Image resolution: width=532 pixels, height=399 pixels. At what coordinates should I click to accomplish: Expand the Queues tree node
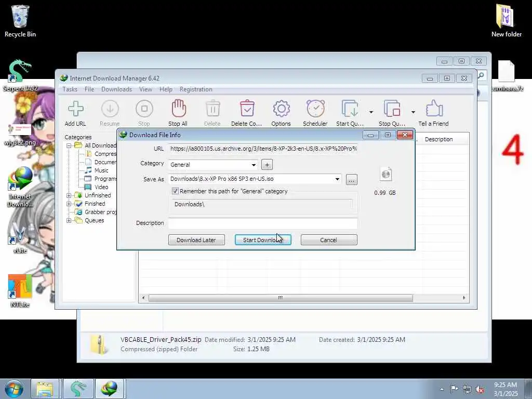(69, 220)
